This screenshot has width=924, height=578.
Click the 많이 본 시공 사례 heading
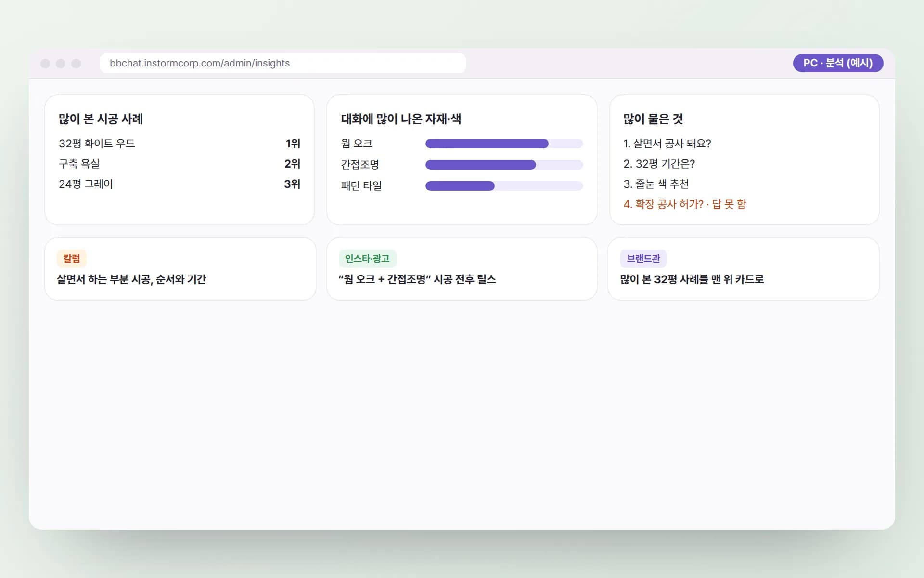click(x=101, y=119)
